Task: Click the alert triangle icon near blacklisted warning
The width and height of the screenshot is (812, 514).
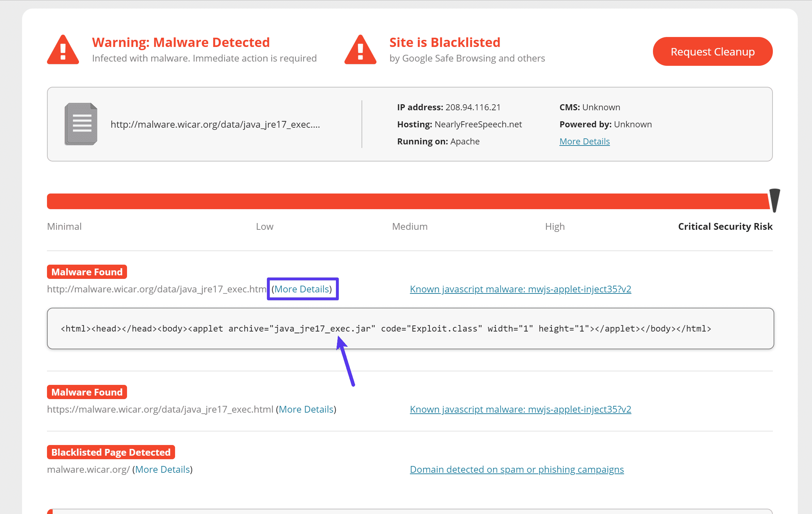Action: pyautogui.click(x=360, y=51)
